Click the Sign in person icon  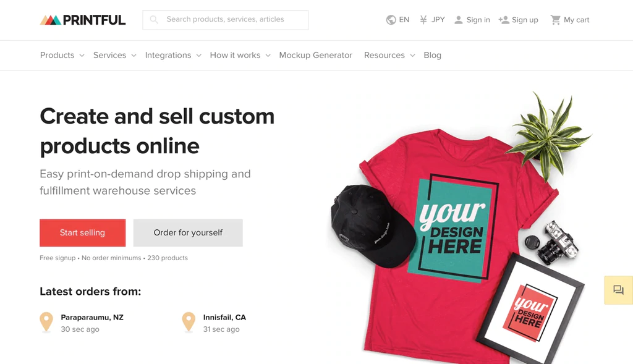tap(458, 20)
